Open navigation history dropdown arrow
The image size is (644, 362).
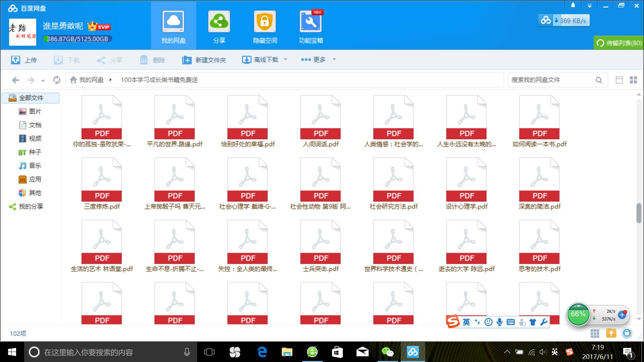coord(43,80)
